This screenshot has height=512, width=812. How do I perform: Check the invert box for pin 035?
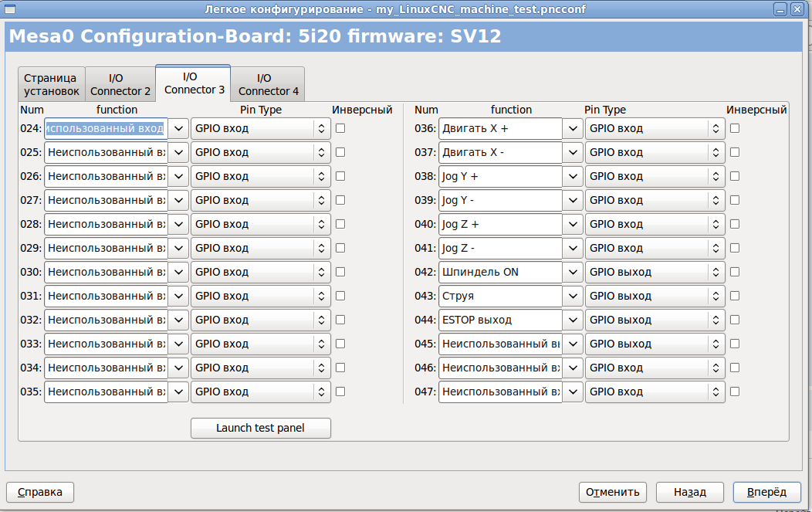(x=340, y=392)
